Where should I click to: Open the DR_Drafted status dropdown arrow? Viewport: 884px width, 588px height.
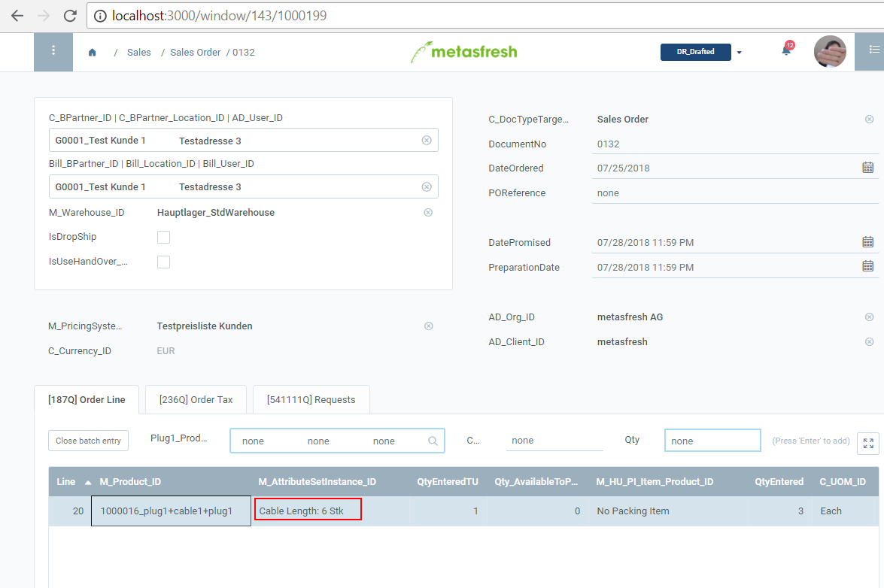pyautogui.click(x=739, y=53)
